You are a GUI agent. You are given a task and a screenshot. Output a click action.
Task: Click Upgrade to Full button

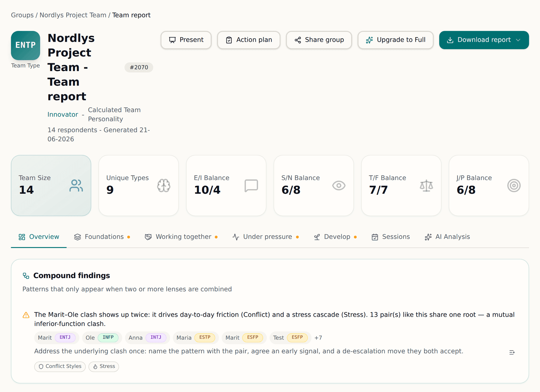395,40
